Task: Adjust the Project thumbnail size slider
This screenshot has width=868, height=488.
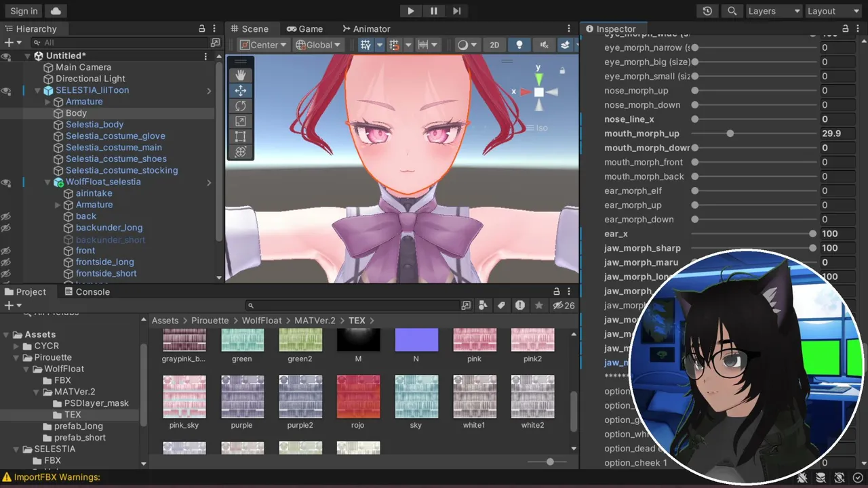Action: pyautogui.click(x=550, y=462)
